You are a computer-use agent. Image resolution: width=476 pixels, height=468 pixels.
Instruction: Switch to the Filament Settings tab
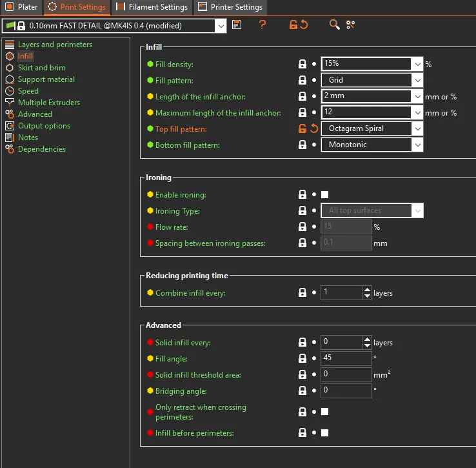coord(152,7)
